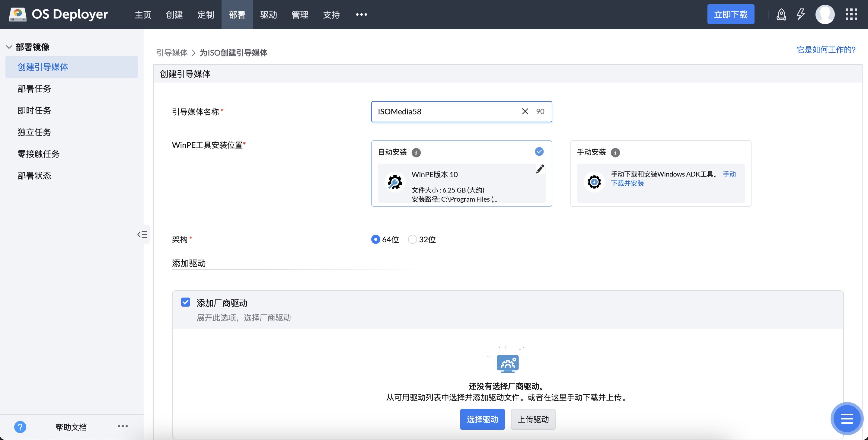Open the top navigation more menu

pos(361,14)
